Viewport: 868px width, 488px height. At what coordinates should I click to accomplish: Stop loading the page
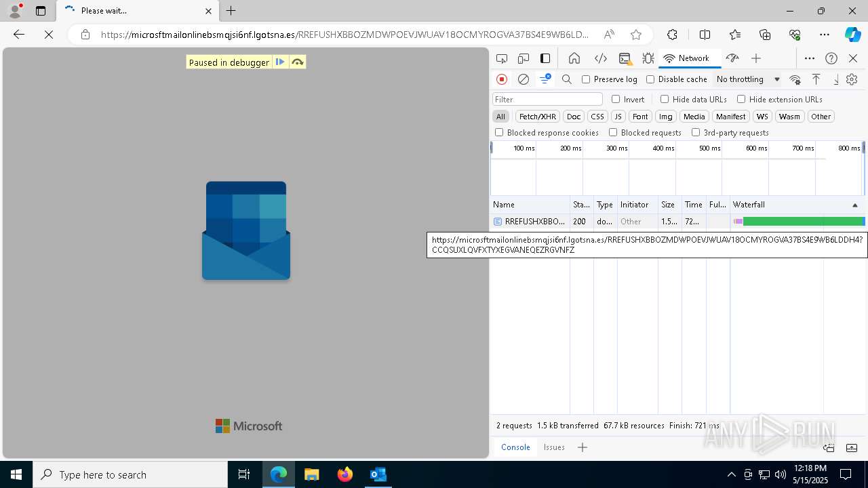[49, 35]
